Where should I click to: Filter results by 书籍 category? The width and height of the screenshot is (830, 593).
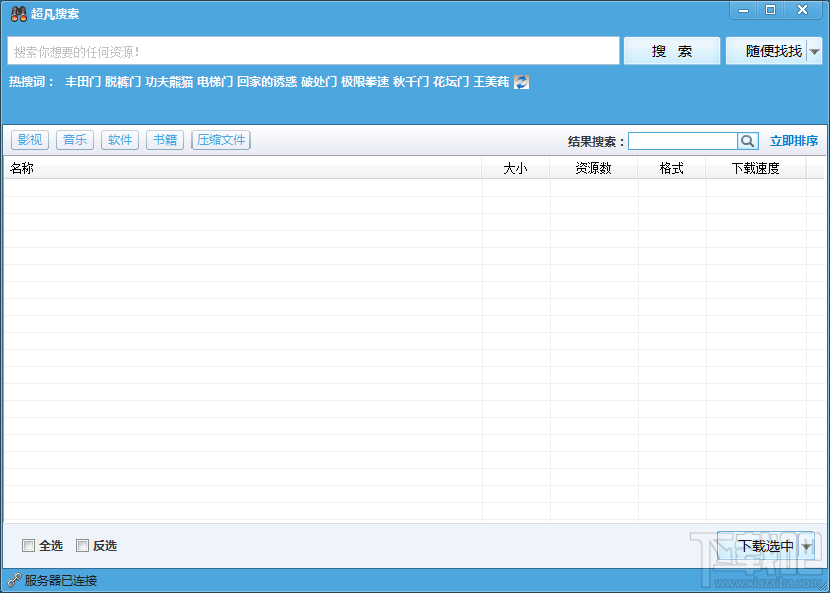165,140
